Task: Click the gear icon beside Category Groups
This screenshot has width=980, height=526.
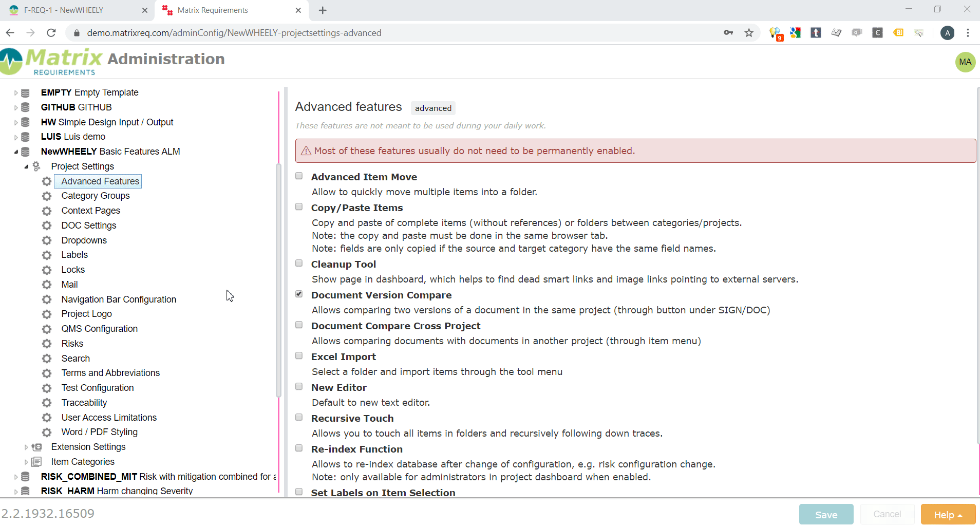Action: coord(47,196)
